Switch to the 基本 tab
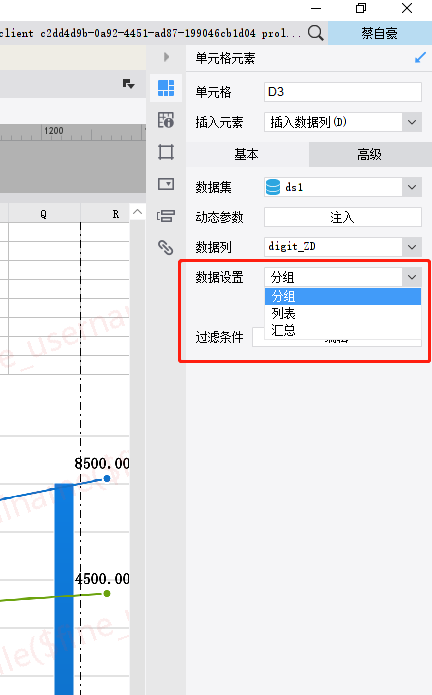Viewport: 432px width, 695px height. (x=247, y=154)
